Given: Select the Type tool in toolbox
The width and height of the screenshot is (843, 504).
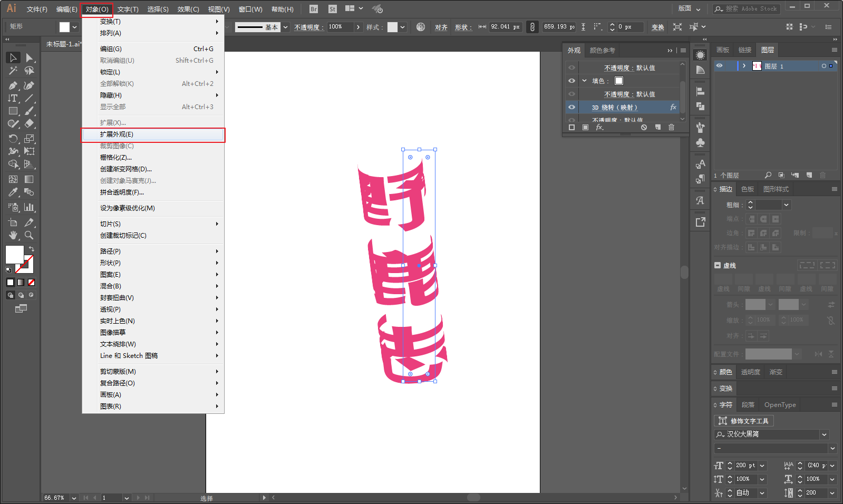Looking at the screenshot, I should 13,98.
